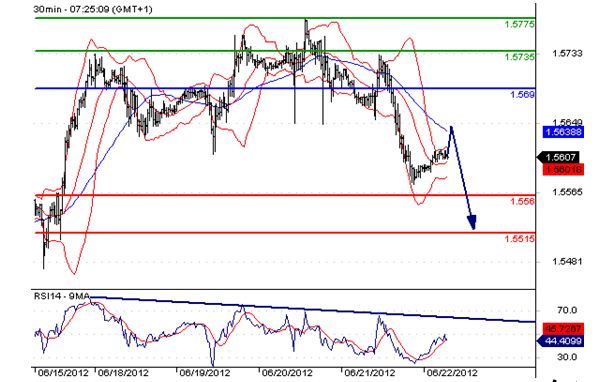615x382 pixels.
Task: Click the red 1.5515 support label
Action: [x=519, y=238]
